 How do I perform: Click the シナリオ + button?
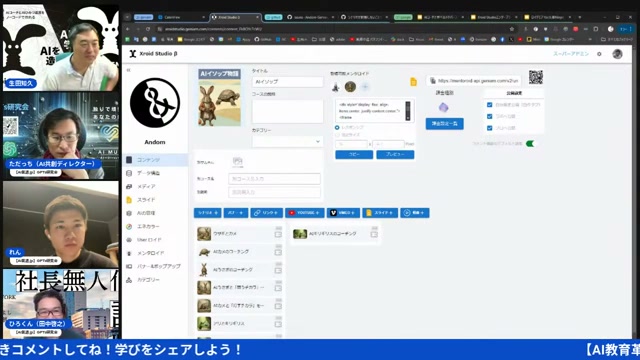coord(208,213)
